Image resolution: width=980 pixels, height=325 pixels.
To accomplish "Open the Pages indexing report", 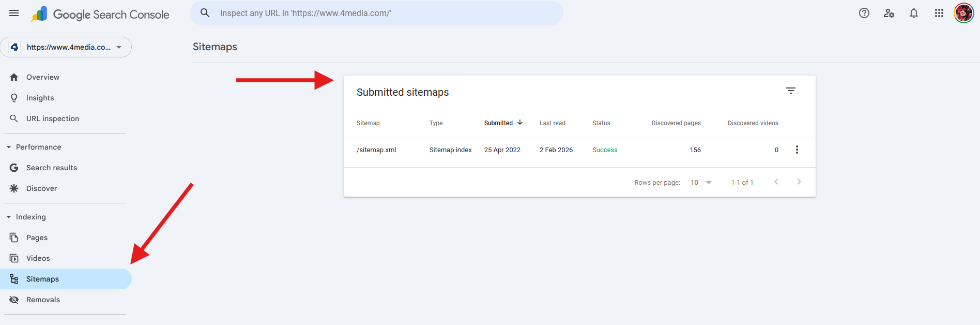I will click(x=37, y=238).
